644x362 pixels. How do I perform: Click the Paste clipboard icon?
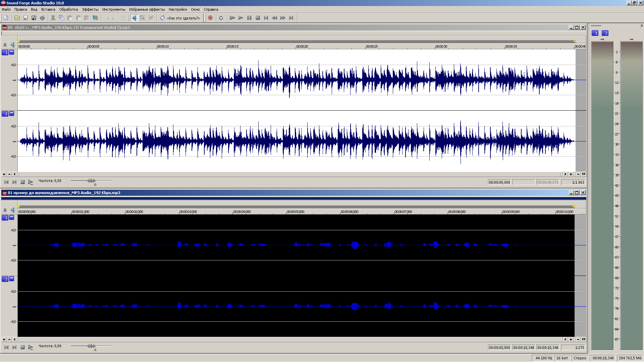tap(70, 18)
